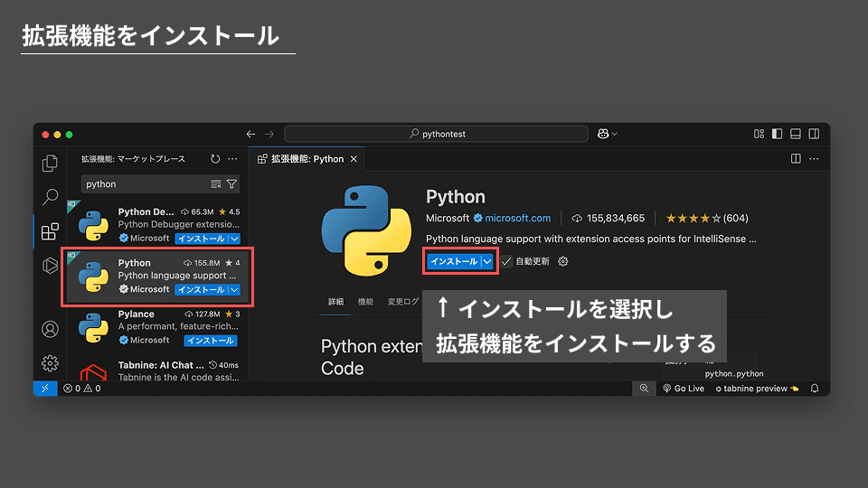Install Python Debugger from the list
The height and width of the screenshot is (488, 868).
tap(202, 239)
